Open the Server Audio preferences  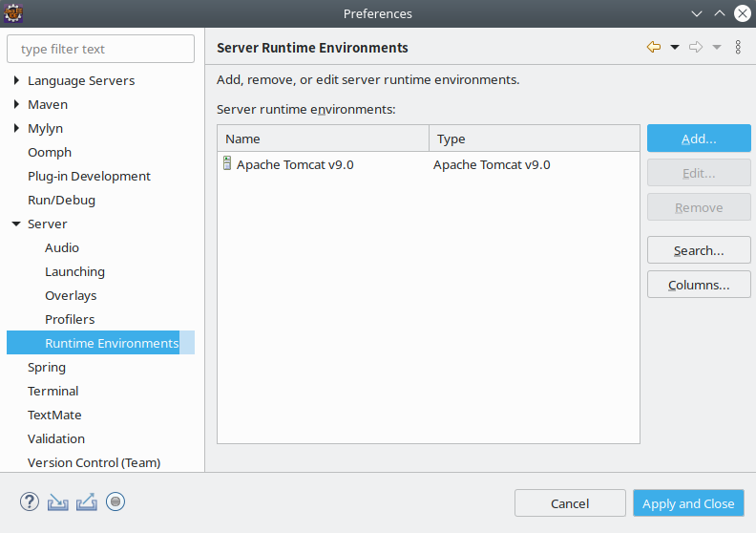click(62, 248)
